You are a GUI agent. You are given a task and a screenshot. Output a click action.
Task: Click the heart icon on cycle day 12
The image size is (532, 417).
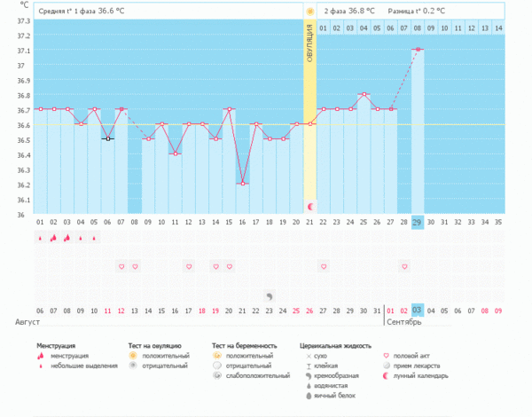click(x=189, y=266)
